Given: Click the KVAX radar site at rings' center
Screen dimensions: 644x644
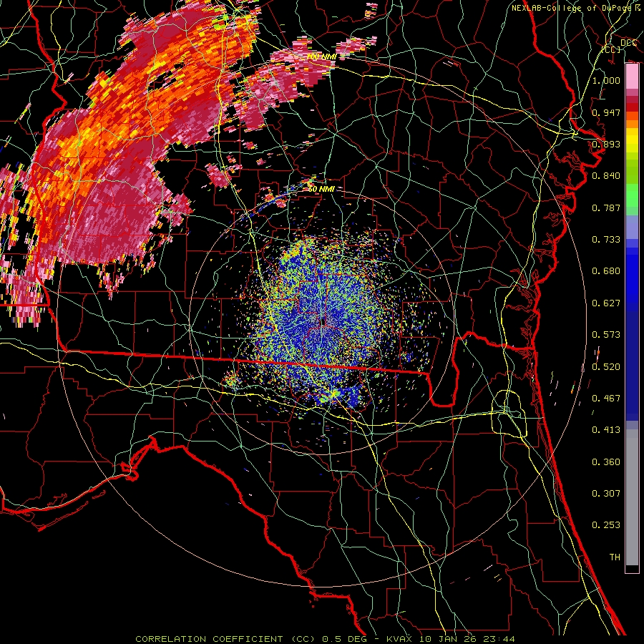Looking at the screenshot, I should point(322,323).
